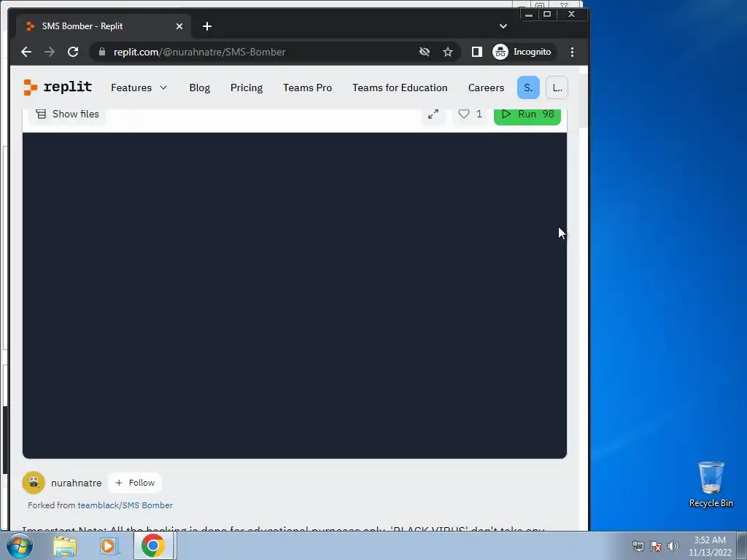Viewport: 747px width, 560px height.
Task: Close the SMS Bomber tab
Action: click(x=179, y=26)
